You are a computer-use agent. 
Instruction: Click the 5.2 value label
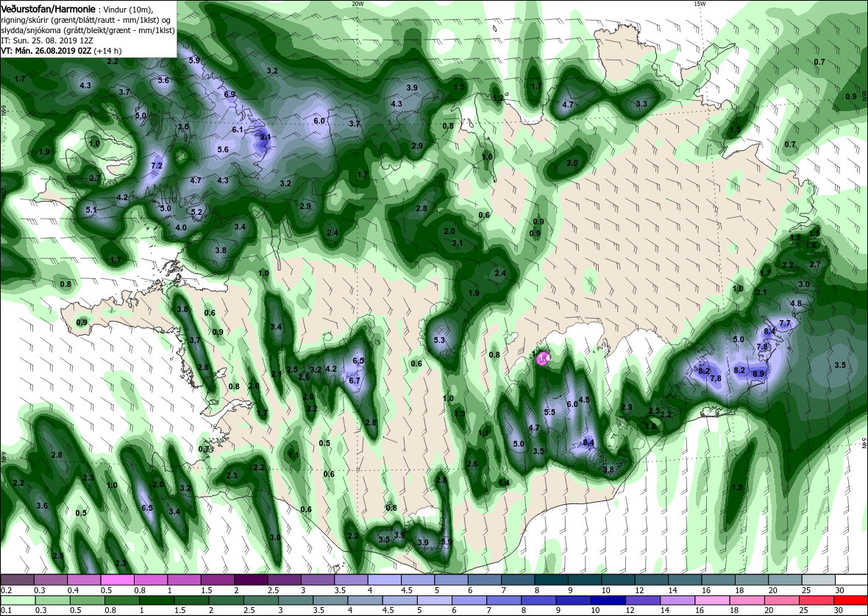click(196, 212)
